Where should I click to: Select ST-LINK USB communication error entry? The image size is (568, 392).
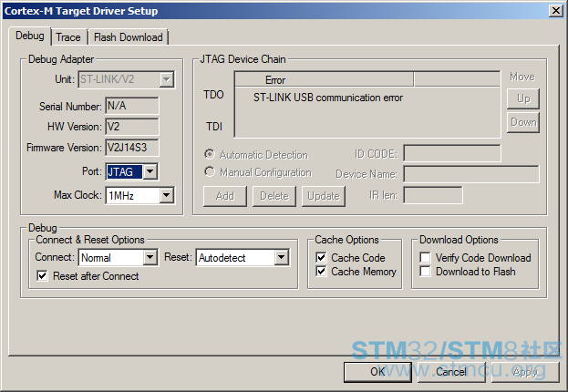(328, 98)
